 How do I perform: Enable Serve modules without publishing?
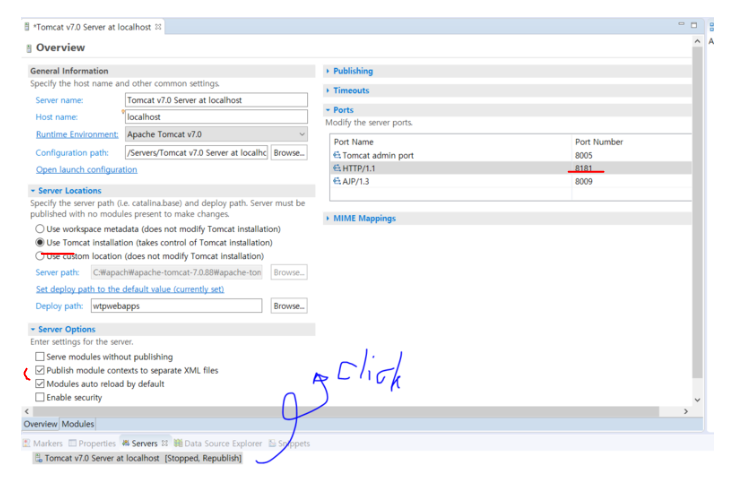point(40,357)
